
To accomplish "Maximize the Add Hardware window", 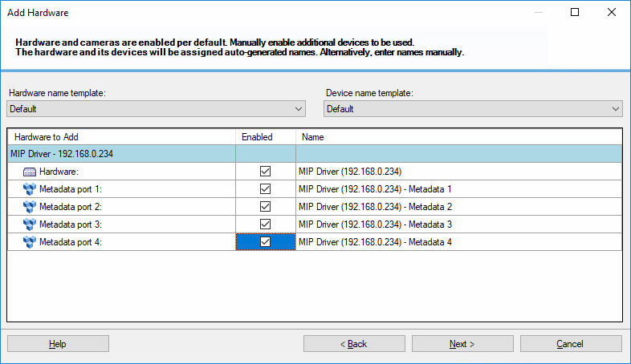I will (x=575, y=13).
